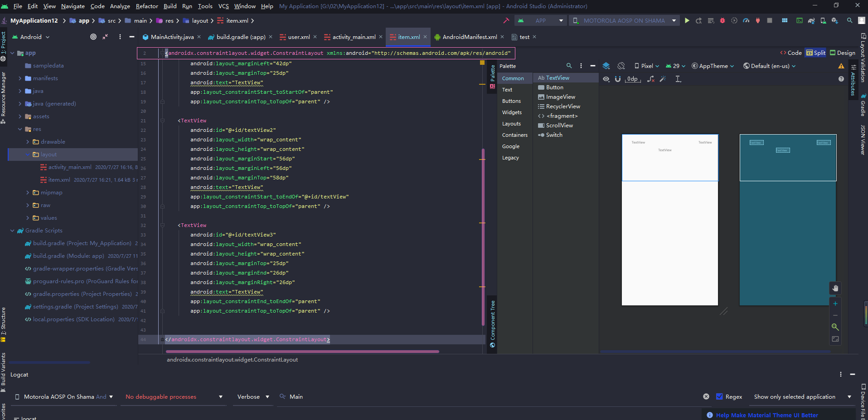Select the Containers palette category
868x420 pixels.
point(515,135)
